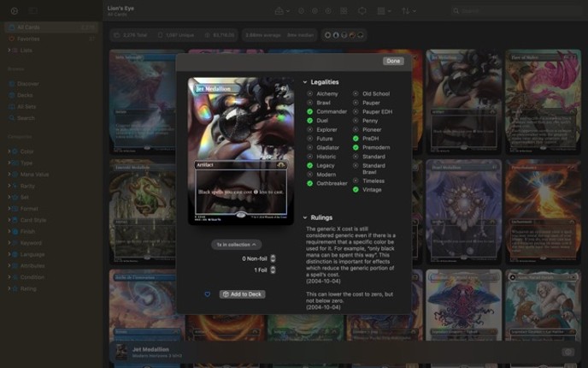Expand the Mana Value category
This screenshot has width=588, height=368.
[9, 175]
